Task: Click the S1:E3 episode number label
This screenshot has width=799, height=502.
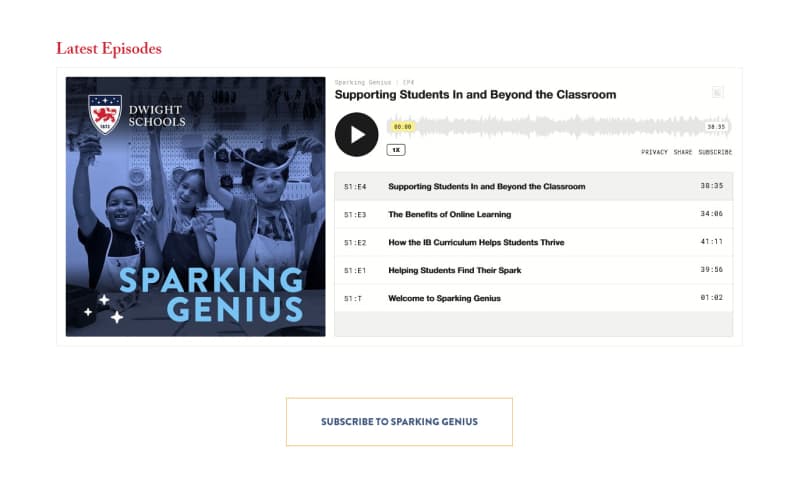Action: tap(355, 214)
